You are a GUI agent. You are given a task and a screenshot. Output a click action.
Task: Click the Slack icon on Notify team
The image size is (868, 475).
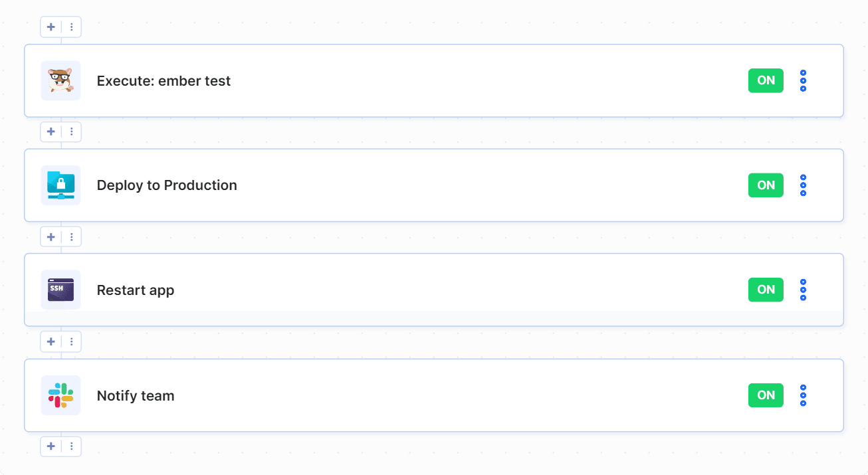point(60,395)
